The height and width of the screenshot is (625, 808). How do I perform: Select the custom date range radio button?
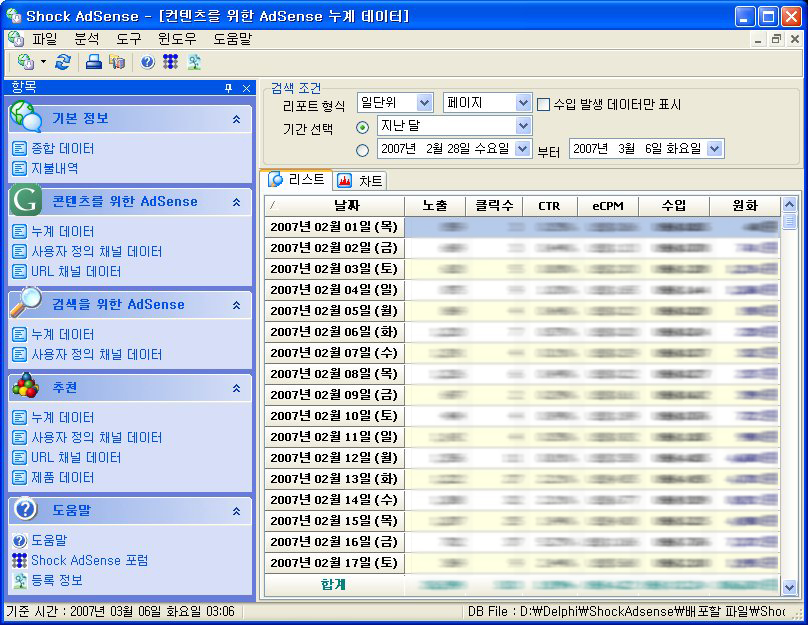tap(362, 150)
